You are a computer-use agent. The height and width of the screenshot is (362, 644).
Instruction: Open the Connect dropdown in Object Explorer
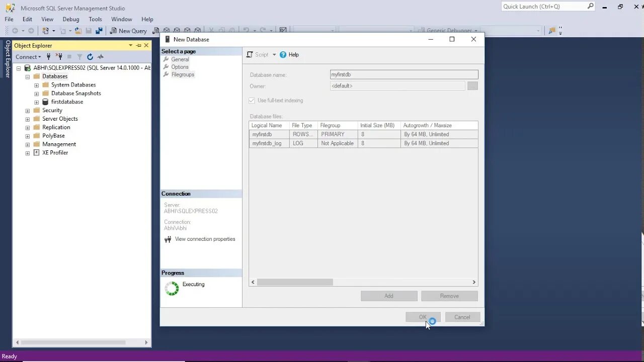28,57
